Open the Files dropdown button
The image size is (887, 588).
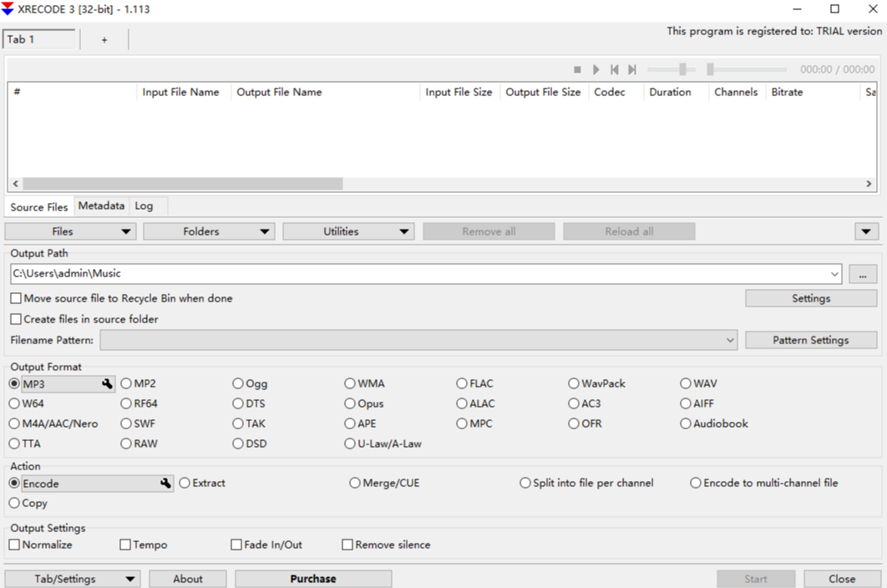(71, 231)
